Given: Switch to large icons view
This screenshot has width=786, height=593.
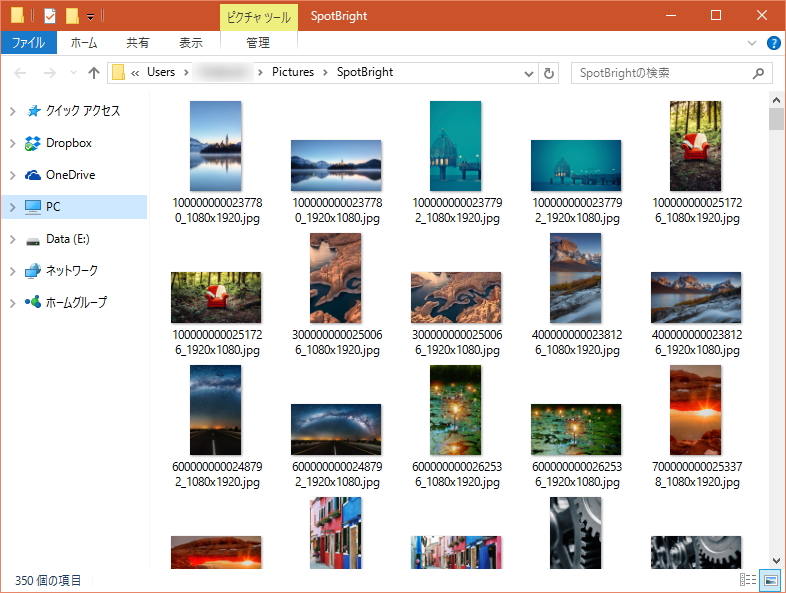Looking at the screenshot, I should click(x=770, y=580).
